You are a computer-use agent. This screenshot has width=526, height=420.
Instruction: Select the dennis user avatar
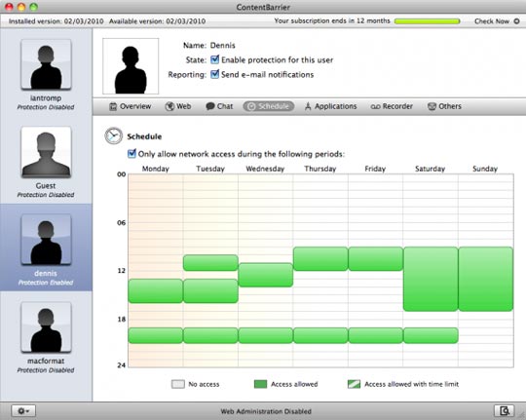pyautogui.click(x=46, y=240)
